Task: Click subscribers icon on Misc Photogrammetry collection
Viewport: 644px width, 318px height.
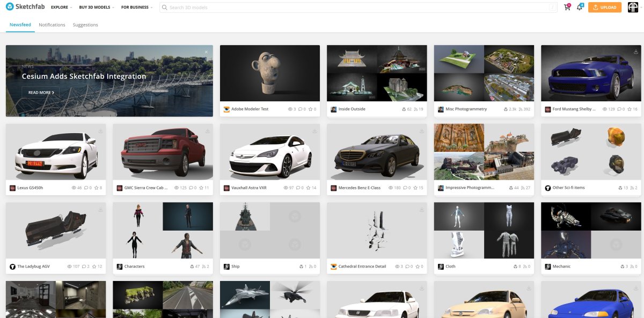Action: tap(521, 109)
